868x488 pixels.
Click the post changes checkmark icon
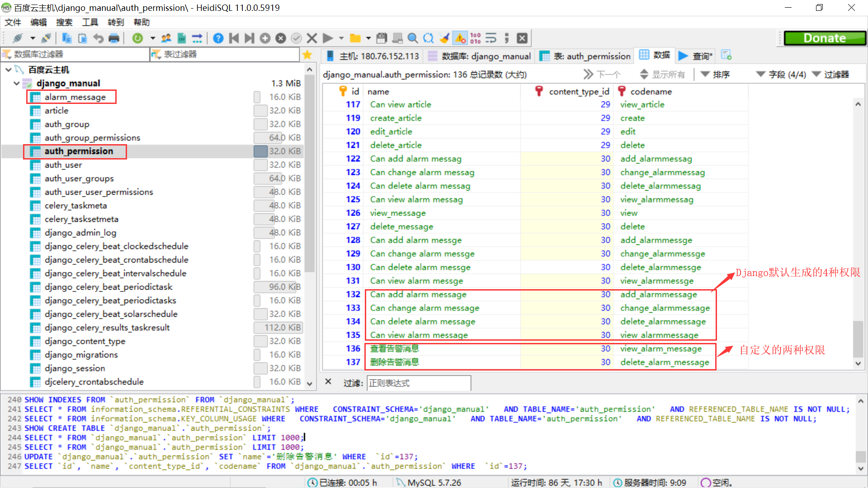tap(296, 38)
